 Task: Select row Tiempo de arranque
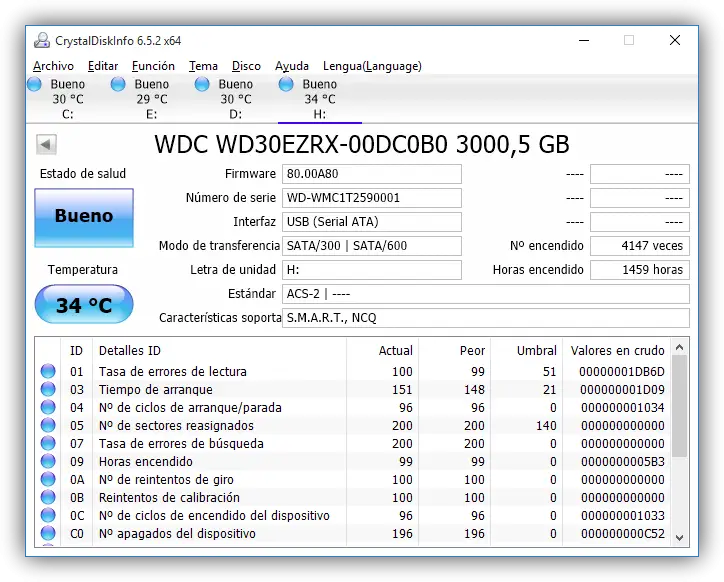tap(353, 389)
